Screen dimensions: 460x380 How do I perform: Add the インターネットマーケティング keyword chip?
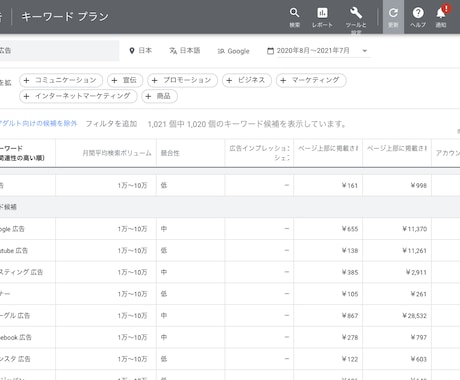(x=78, y=96)
